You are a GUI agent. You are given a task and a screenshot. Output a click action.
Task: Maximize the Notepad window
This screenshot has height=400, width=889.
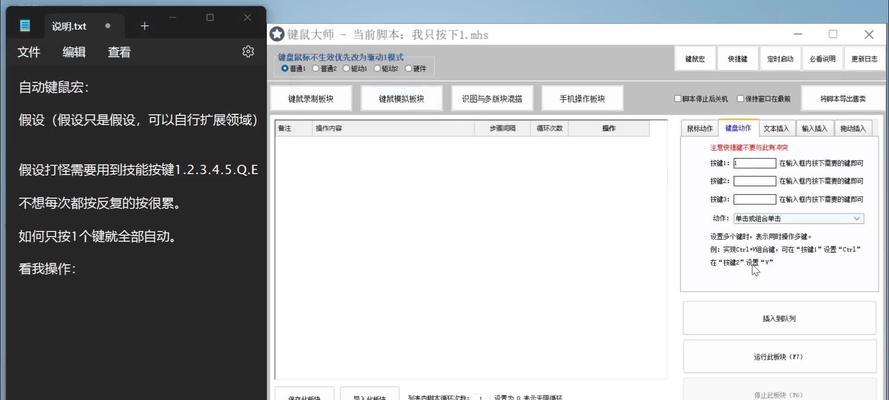(x=210, y=18)
